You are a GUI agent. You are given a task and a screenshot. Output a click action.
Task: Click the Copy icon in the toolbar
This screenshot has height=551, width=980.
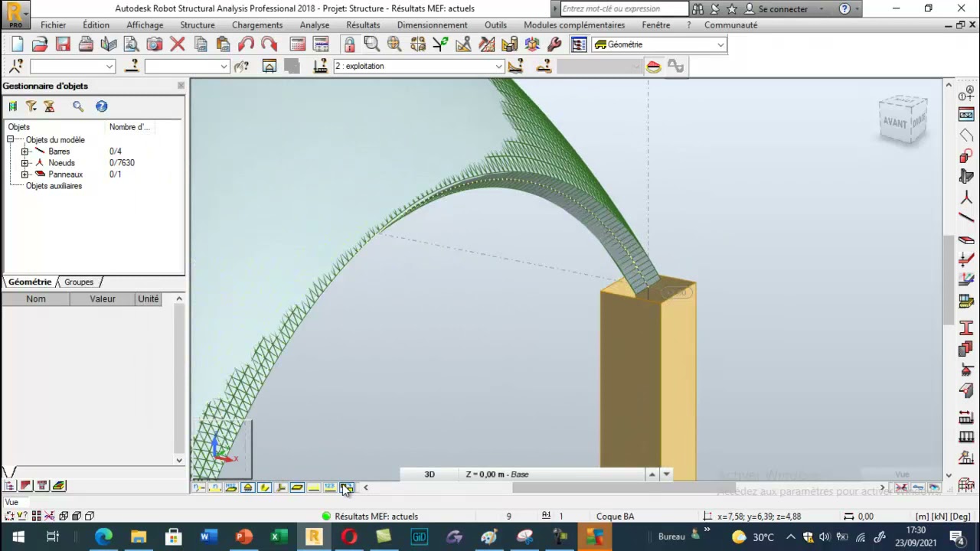pos(201,44)
